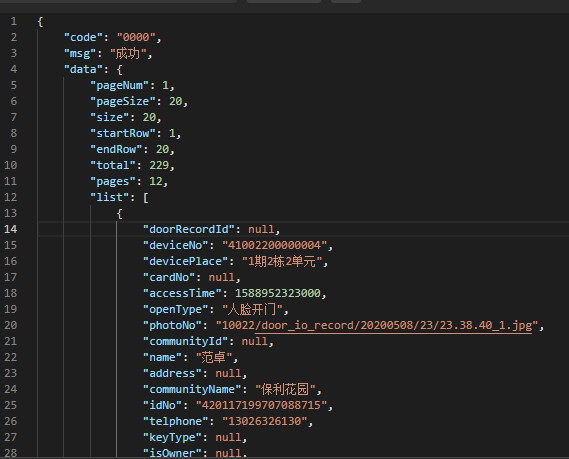This screenshot has height=459, width=569.
Task: Click the "cardNo" key
Action: pyautogui.click(x=172, y=277)
